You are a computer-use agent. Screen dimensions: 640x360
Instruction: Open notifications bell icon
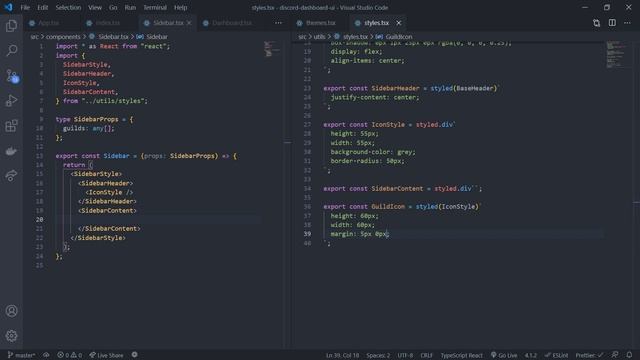(629, 355)
